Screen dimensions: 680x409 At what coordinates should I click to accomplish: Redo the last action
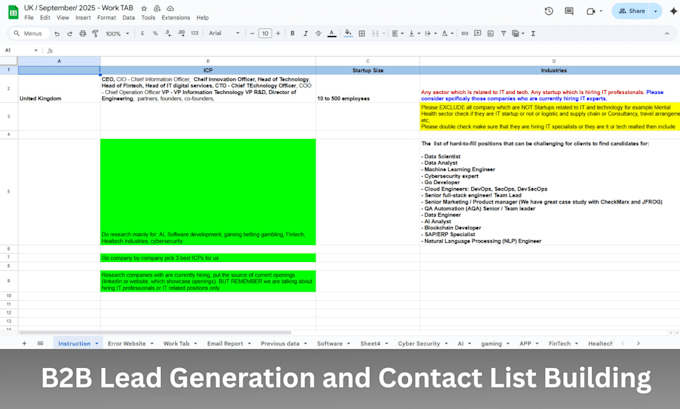69,33
